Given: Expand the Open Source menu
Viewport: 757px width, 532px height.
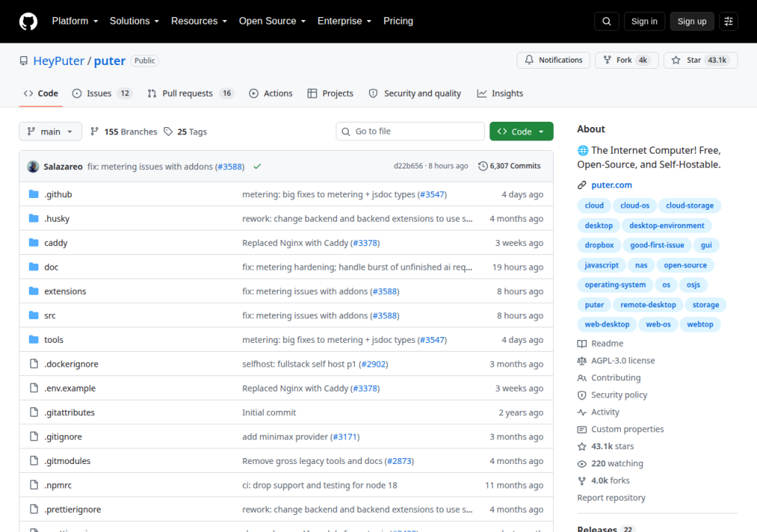Looking at the screenshot, I should [x=272, y=21].
